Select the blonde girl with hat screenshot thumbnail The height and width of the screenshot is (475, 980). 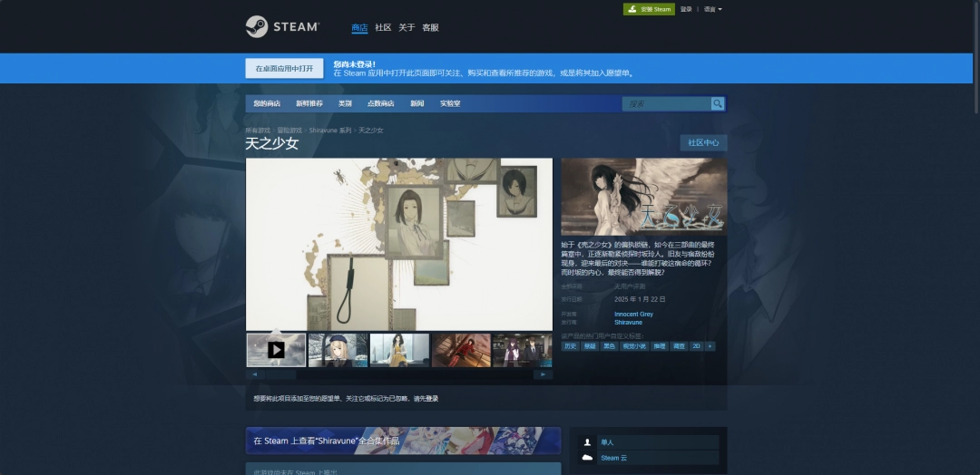click(338, 350)
